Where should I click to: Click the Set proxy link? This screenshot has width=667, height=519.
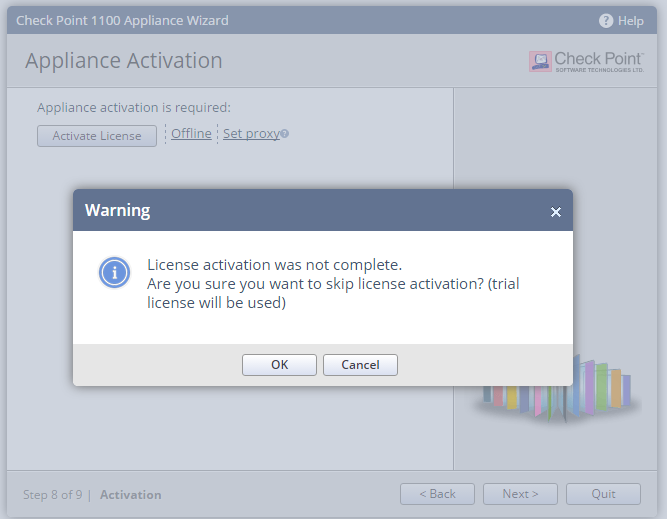point(251,134)
